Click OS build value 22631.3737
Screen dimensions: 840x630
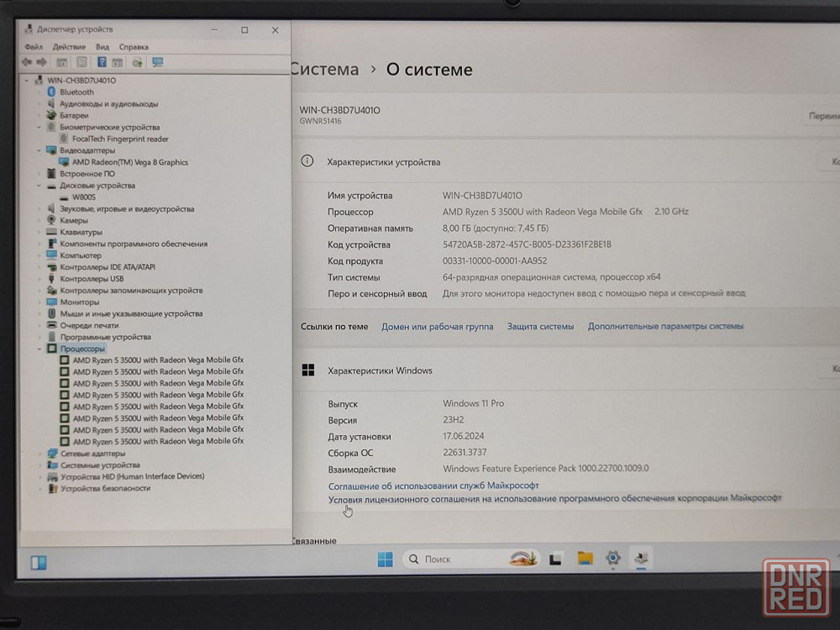pyautogui.click(x=465, y=452)
